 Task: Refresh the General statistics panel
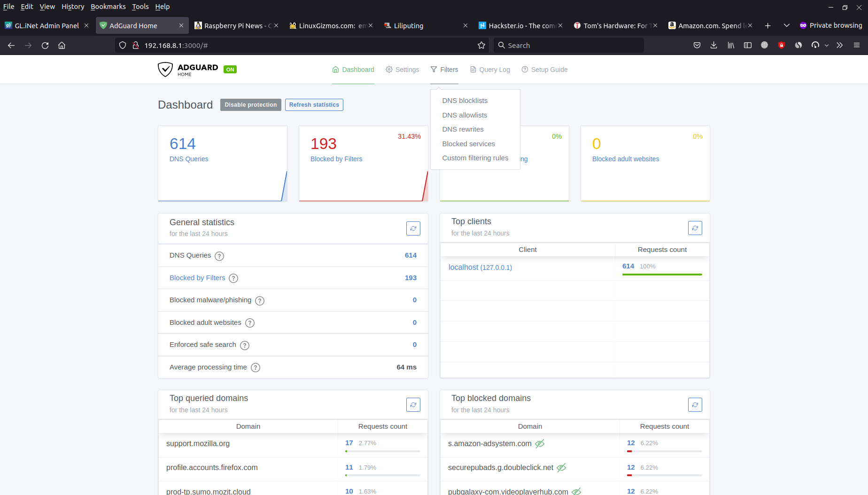tap(413, 228)
